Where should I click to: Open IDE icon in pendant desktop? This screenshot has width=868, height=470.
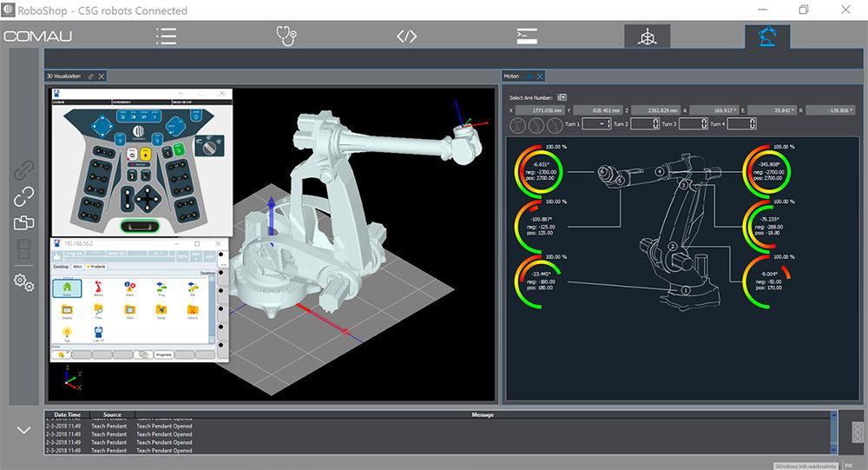click(193, 288)
